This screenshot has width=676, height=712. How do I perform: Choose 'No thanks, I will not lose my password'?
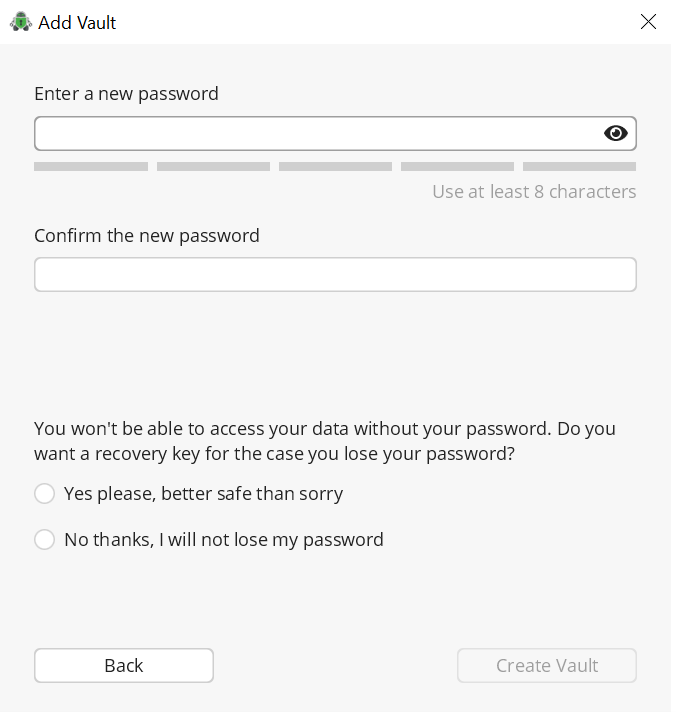point(44,540)
